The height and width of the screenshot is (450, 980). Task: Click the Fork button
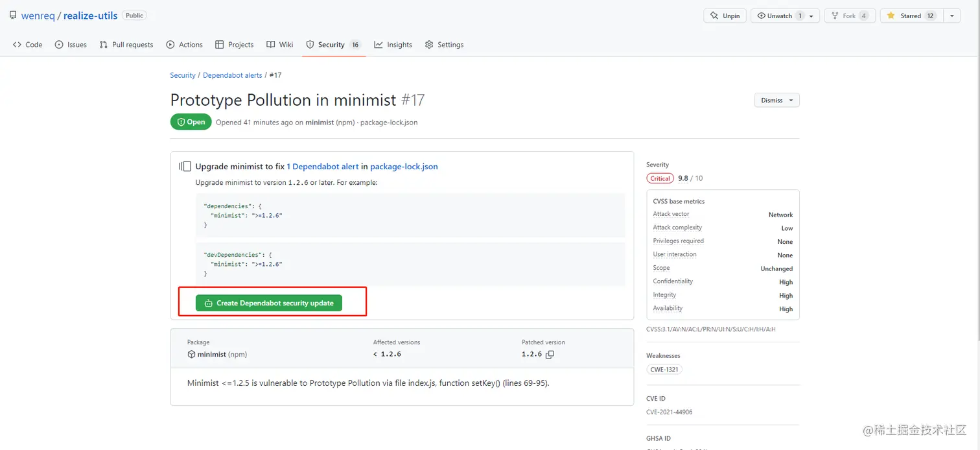[x=850, y=16]
